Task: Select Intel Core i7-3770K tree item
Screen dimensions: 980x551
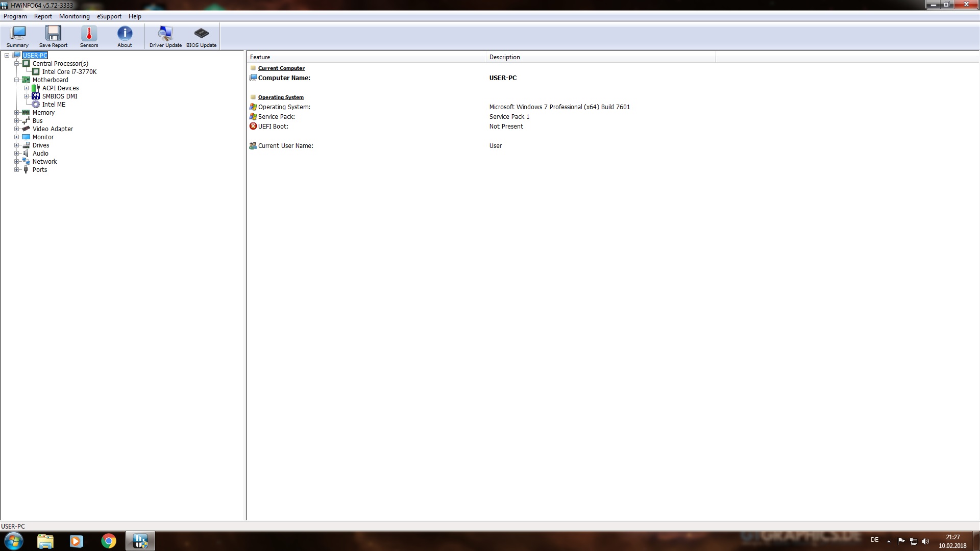Action: click(69, 72)
